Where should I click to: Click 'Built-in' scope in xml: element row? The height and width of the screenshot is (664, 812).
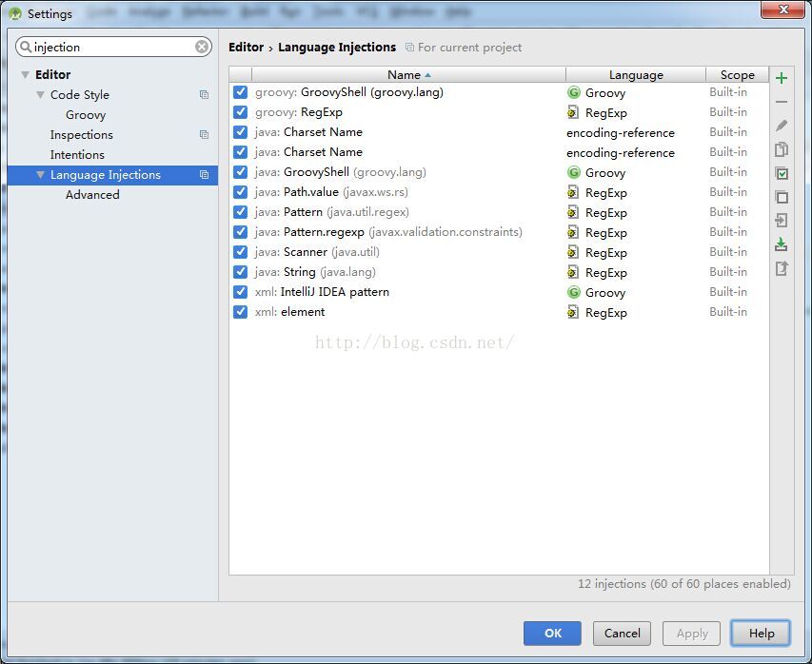pyautogui.click(x=728, y=312)
